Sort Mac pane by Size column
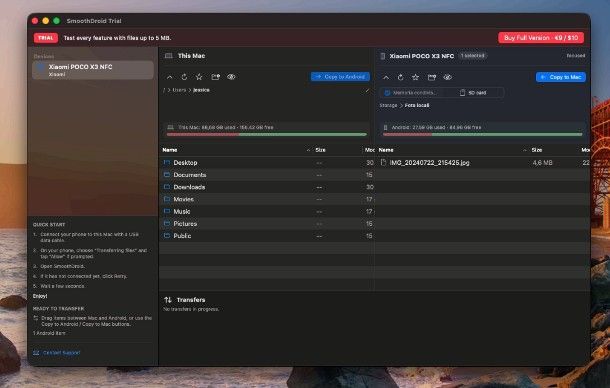 pyautogui.click(x=320, y=150)
